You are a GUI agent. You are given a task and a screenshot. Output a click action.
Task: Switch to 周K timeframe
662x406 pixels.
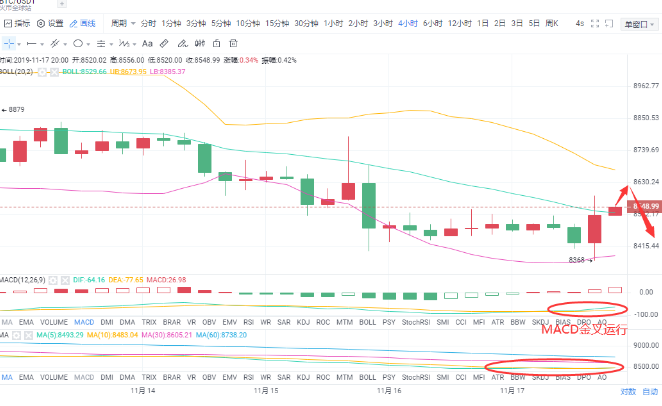[552, 24]
